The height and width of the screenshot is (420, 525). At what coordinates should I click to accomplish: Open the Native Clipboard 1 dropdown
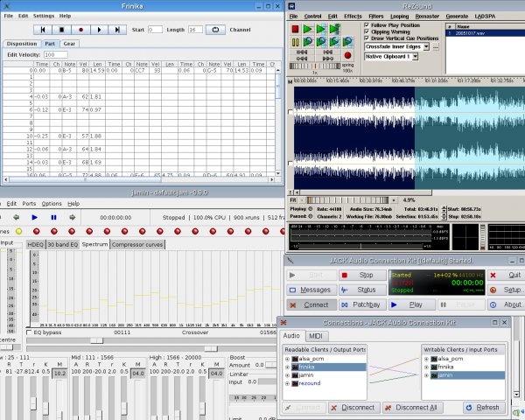pyautogui.click(x=413, y=58)
